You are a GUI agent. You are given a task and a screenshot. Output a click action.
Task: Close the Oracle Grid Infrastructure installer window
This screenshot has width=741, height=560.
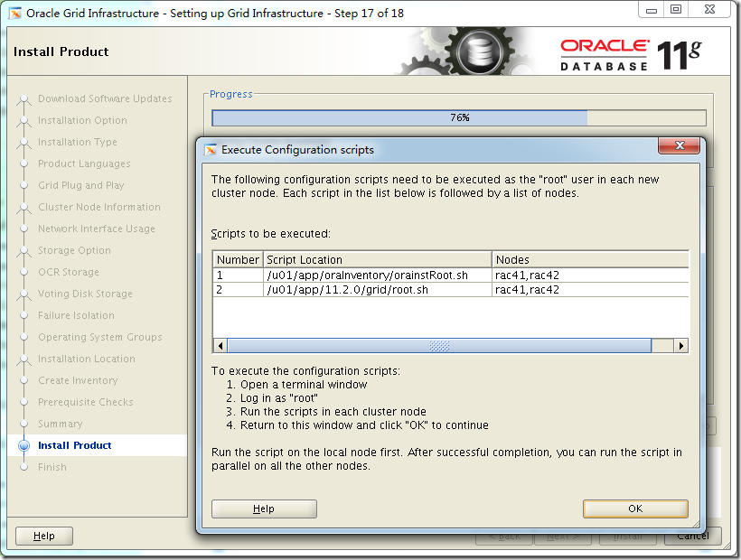tap(709, 9)
